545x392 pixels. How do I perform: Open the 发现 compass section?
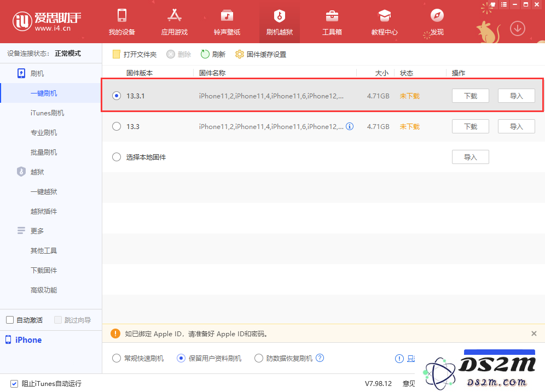coord(437,22)
